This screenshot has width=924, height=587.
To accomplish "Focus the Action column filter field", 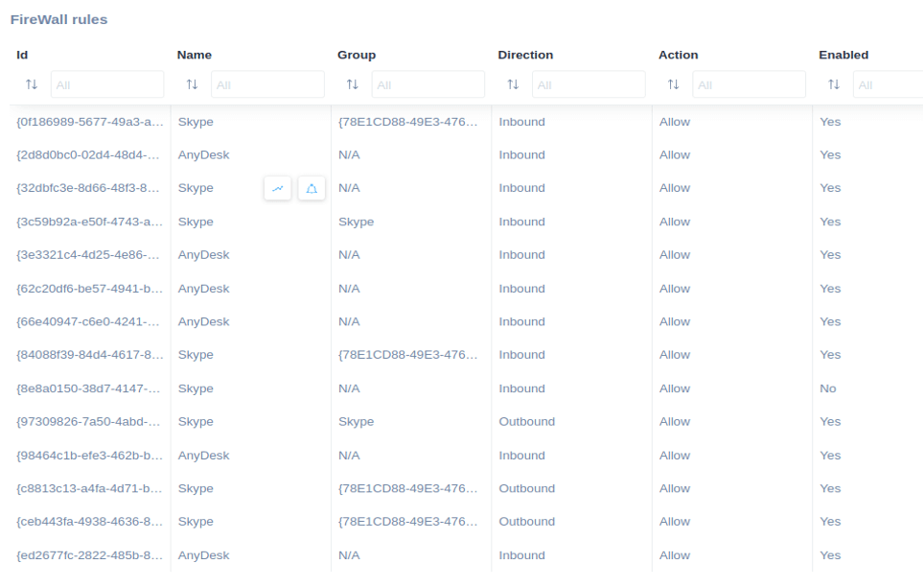I will pyautogui.click(x=749, y=84).
